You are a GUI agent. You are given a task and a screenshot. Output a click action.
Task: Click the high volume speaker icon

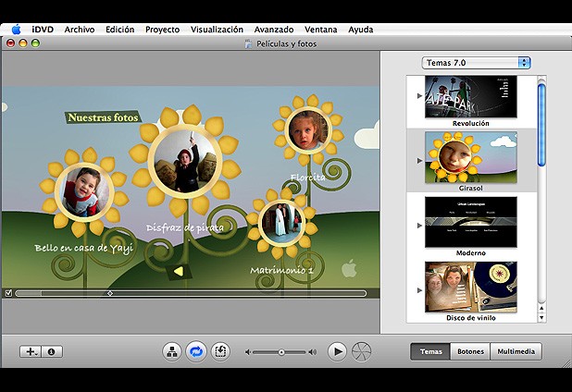[x=312, y=352]
